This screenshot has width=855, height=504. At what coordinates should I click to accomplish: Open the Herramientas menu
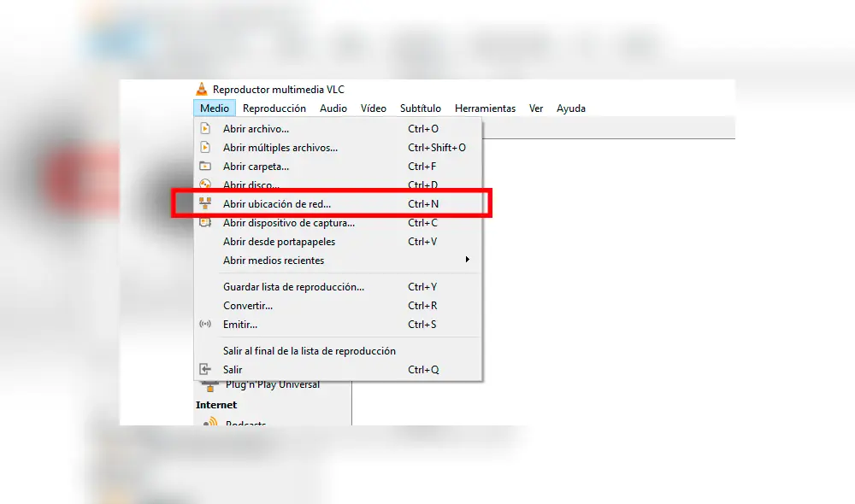point(485,108)
